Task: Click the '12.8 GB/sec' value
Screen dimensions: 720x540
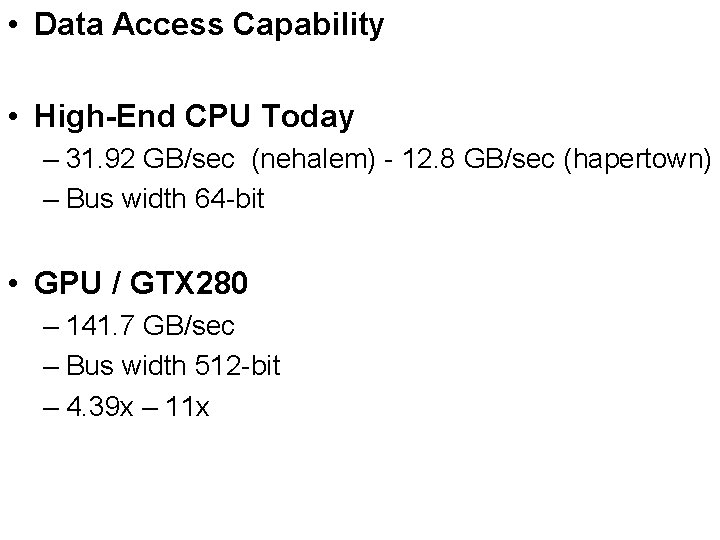Action: coord(478,159)
